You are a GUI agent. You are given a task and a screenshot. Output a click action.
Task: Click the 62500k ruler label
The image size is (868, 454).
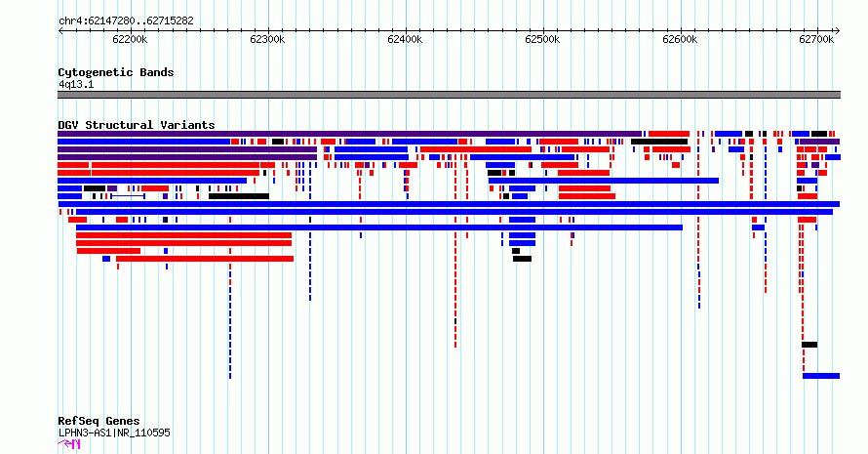click(x=542, y=39)
